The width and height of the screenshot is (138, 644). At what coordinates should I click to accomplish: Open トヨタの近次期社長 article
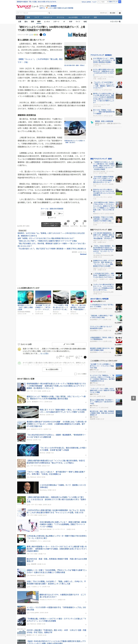coord(63,486)
